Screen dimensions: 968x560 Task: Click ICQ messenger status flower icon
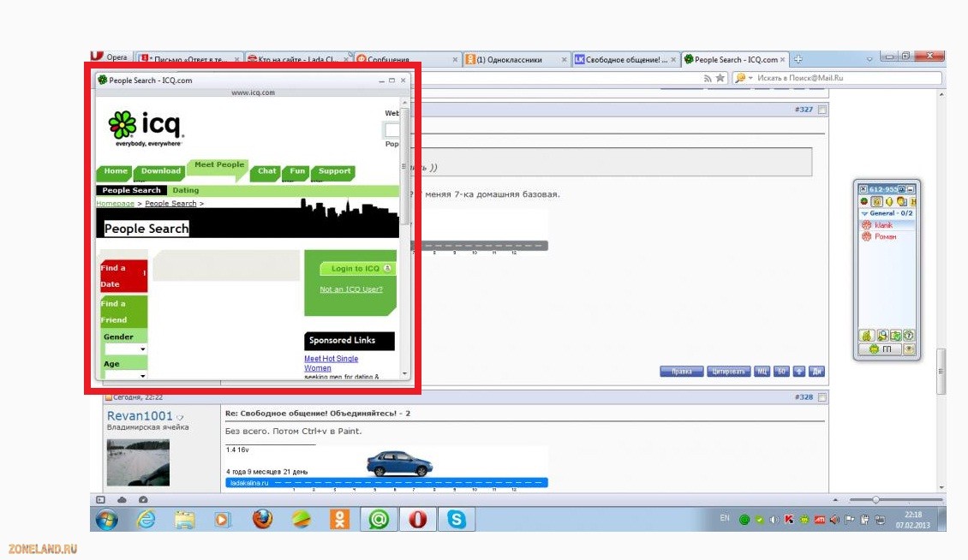(864, 201)
